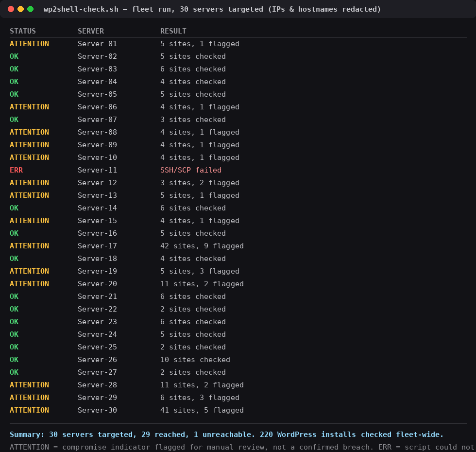
Task: Select the Server-13 name
Action: pos(97,195)
